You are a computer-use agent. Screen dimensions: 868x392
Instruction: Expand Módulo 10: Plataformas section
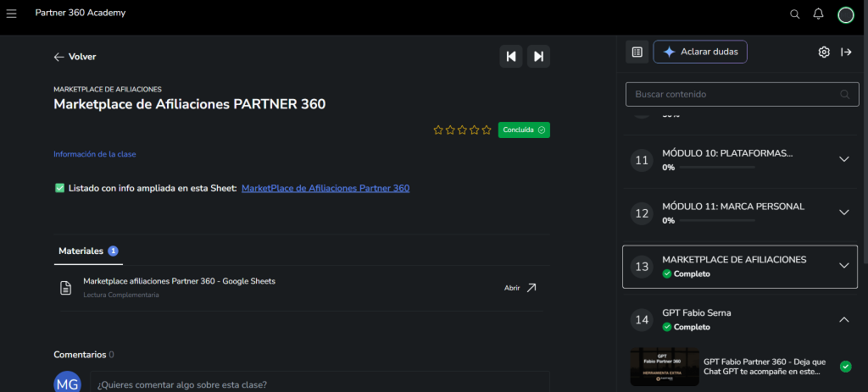click(x=843, y=159)
